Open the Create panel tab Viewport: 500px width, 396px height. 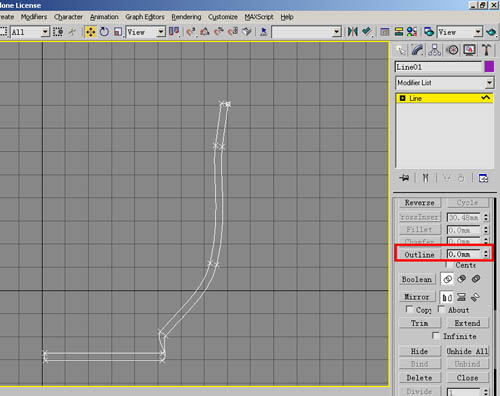tap(401, 50)
